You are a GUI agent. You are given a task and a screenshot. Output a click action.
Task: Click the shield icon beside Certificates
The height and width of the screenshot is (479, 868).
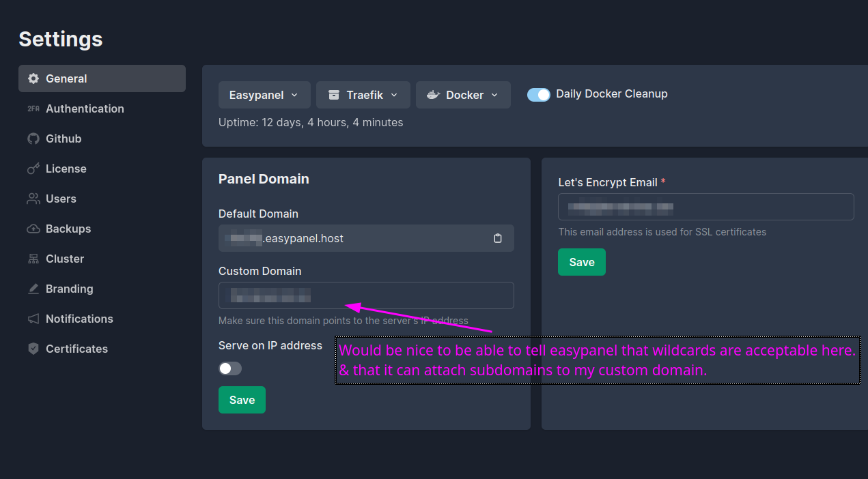[x=33, y=349]
